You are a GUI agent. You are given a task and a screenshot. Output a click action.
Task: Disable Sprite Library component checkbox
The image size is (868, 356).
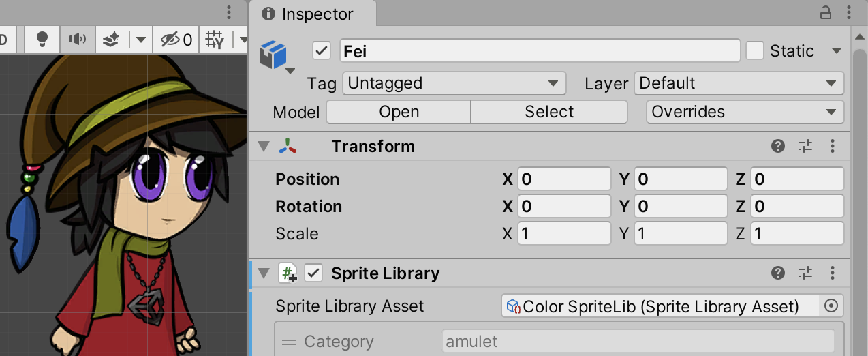(313, 273)
